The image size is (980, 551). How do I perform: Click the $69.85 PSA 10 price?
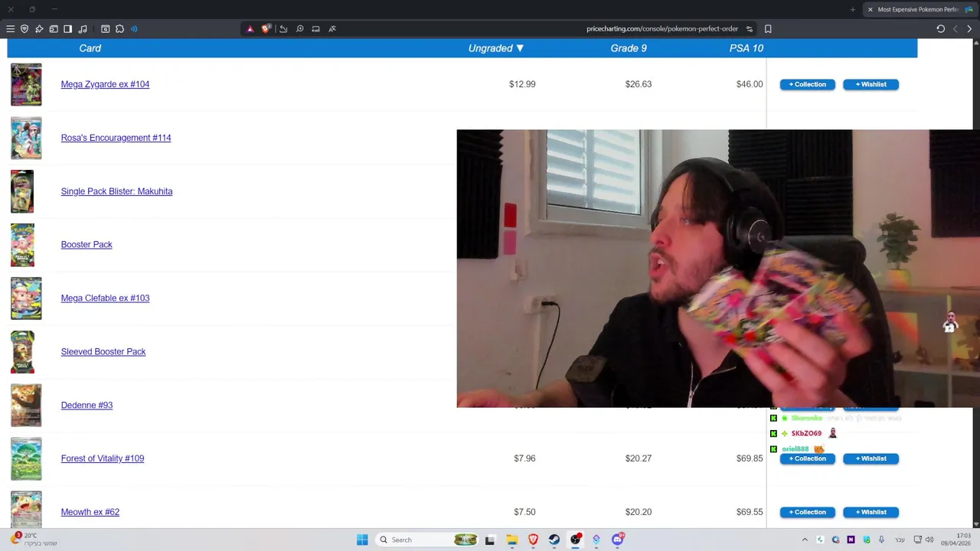[x=750, y=458]
